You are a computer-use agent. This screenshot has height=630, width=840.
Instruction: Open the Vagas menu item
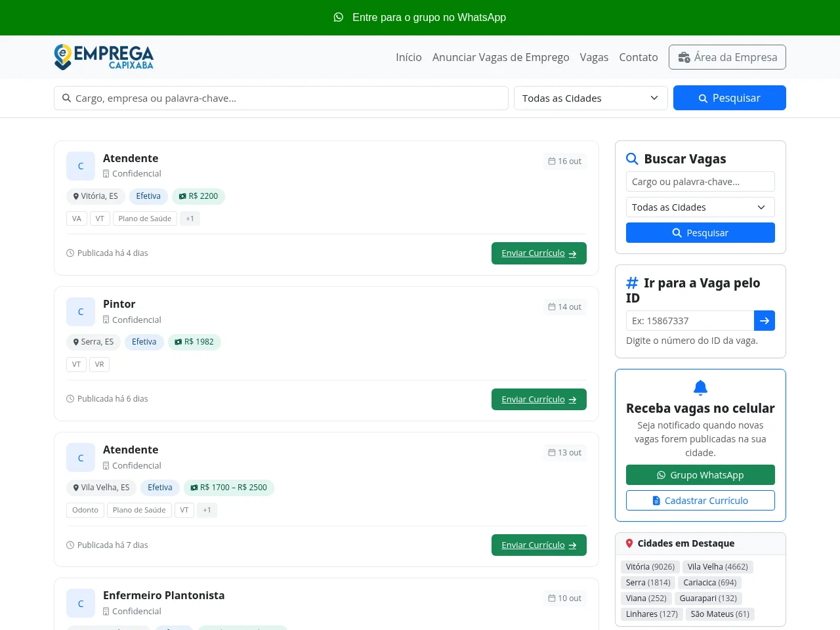point(594,57)
